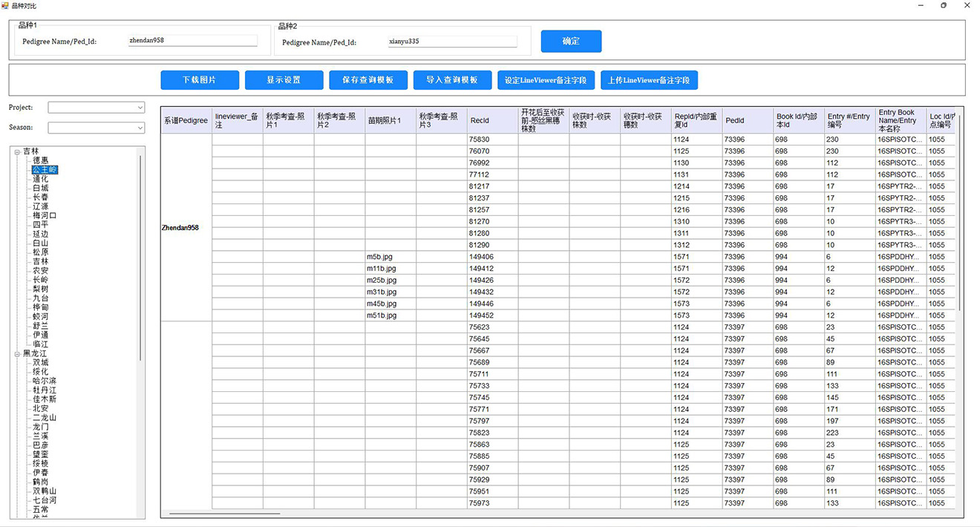The image size is (980, 527).
Task: Click the m45b.jpg photo cell
Action: (x=391, y=304)
